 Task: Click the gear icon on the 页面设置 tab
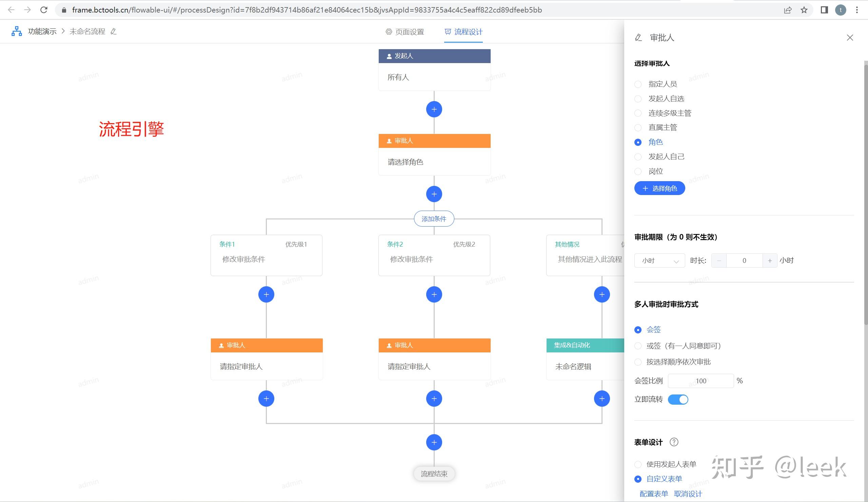click(389, 32)
